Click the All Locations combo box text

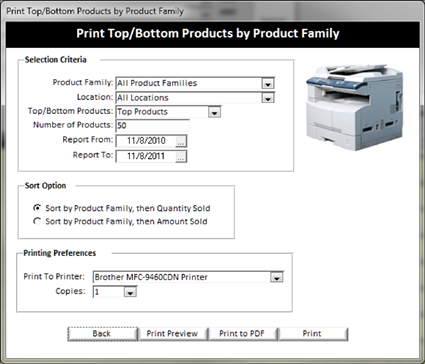coord(143,98)
